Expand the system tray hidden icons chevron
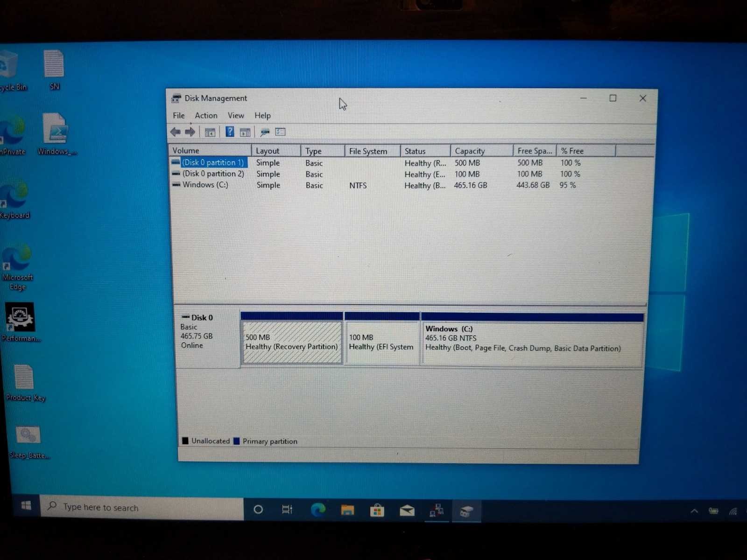747x560 pixels. coord(694,511)
